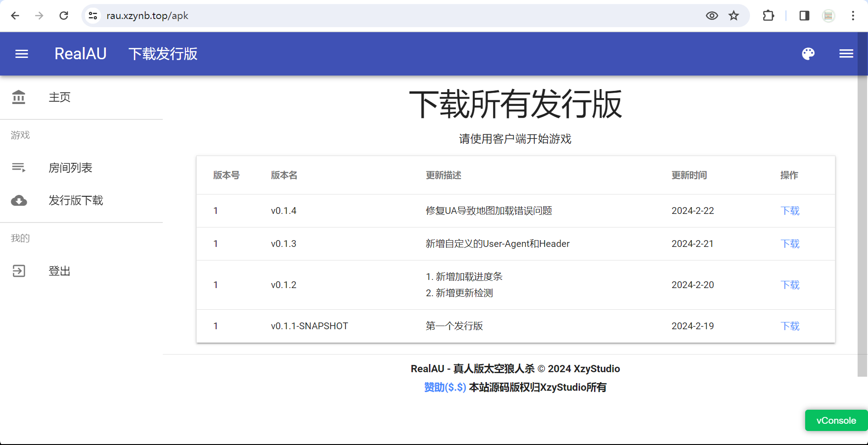Viewport: 868px width, 445px height.
Task: Open 房间列表 in the sidebar
Action: point(81,168)
